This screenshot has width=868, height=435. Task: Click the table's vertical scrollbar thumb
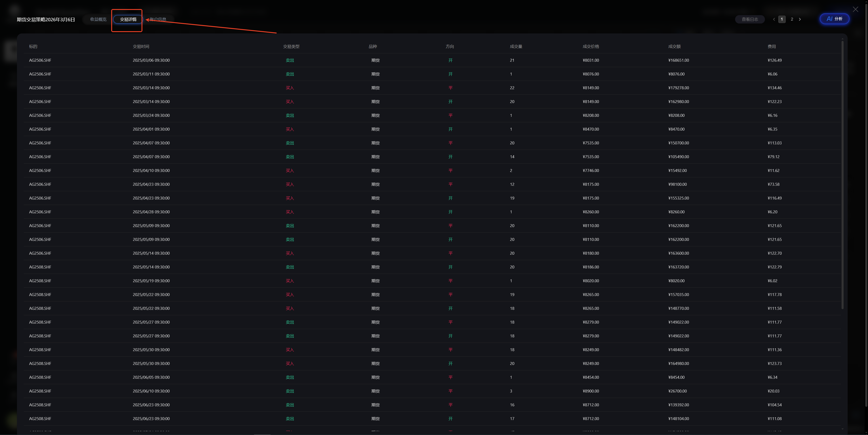(x=842, y=174)
